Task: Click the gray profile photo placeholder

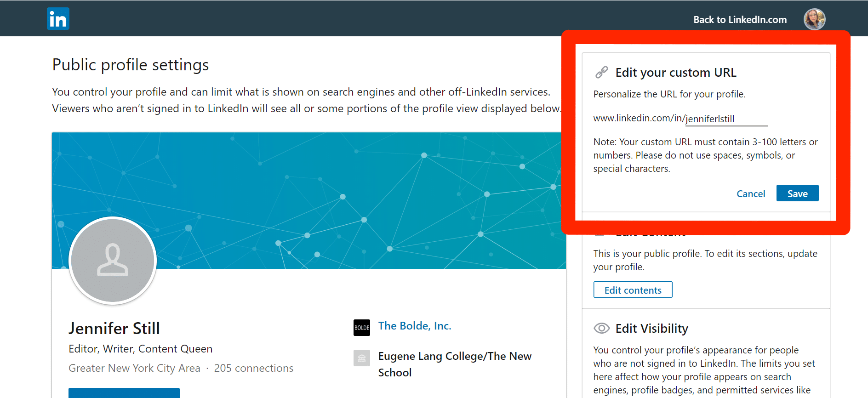Action: (113, 261)
